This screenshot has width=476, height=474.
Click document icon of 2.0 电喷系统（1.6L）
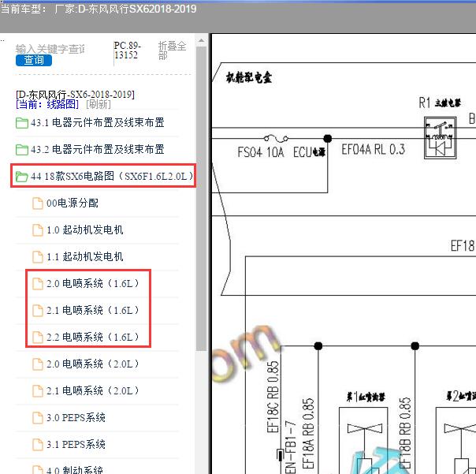point(38,284)
